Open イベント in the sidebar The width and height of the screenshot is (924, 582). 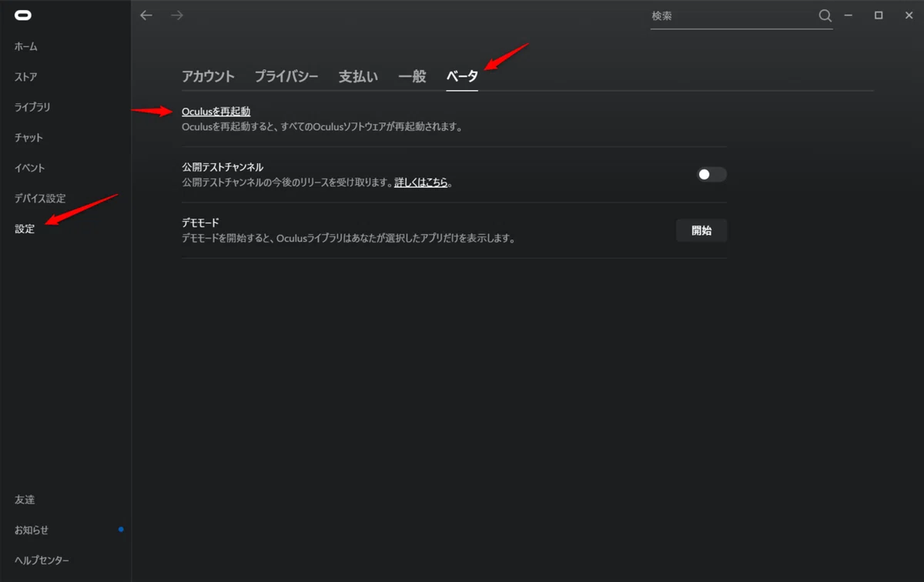click(29, 168)
